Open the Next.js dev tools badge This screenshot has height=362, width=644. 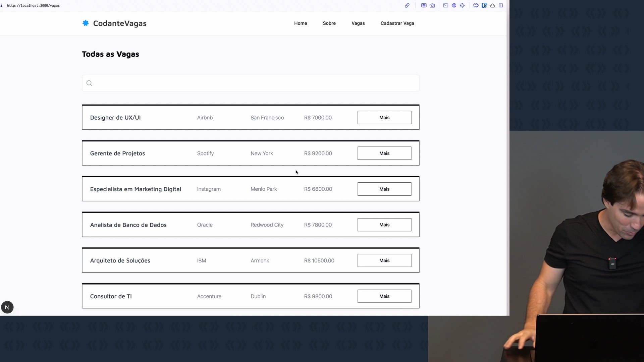tap(7, 307)
